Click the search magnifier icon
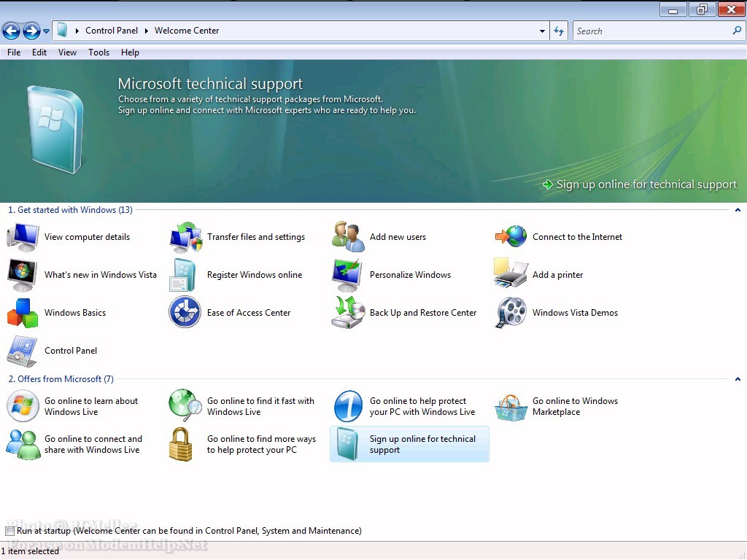This screenshot has height=560, width=747. click(737, 31)
